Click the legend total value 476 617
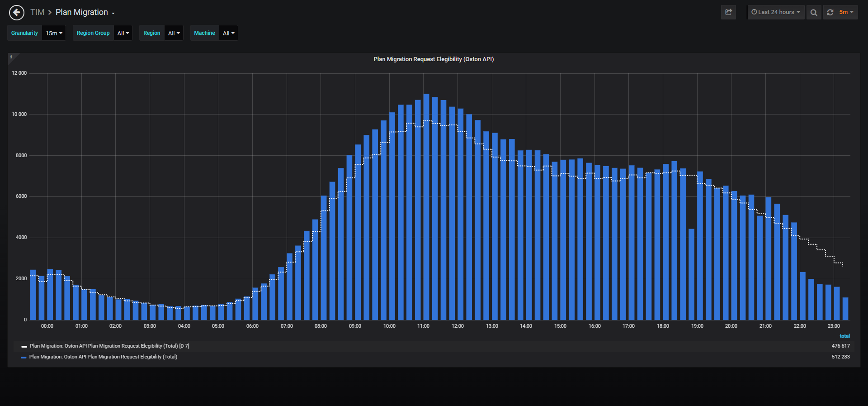The width and height of the screenshot is (868, 406). click(x=841, y=346)
